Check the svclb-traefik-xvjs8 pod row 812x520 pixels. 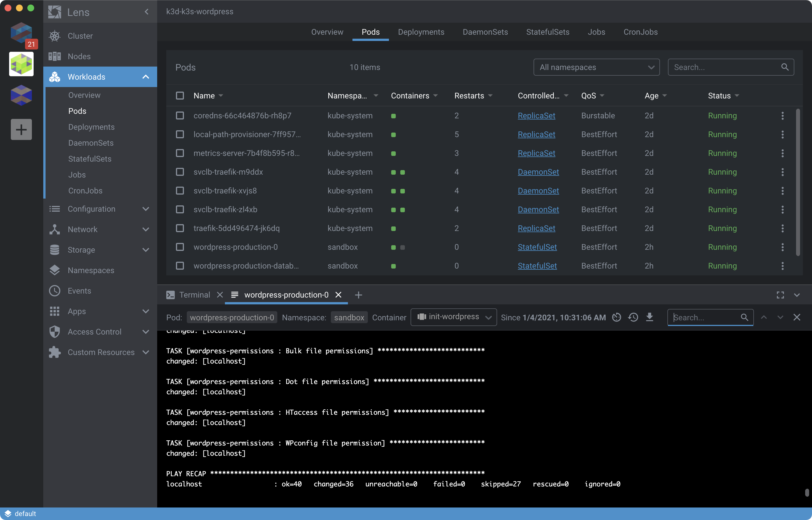point(180,191)
